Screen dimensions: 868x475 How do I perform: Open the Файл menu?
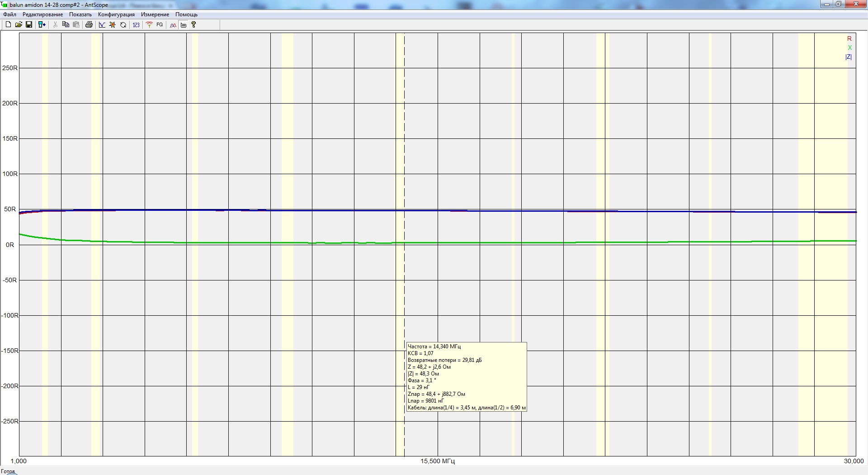point(9,14)
